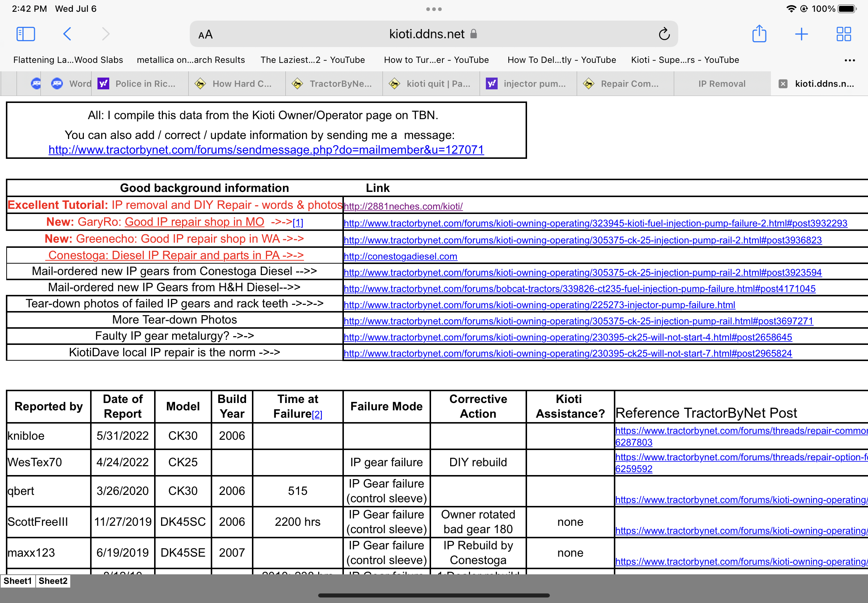Go forward to next page
This screenshot has height=603, width=868.
(106, 34)
